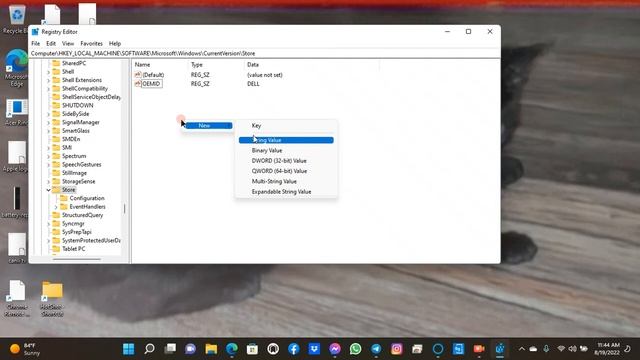Select the StillImage folder icon

click(x=56, y=173)
